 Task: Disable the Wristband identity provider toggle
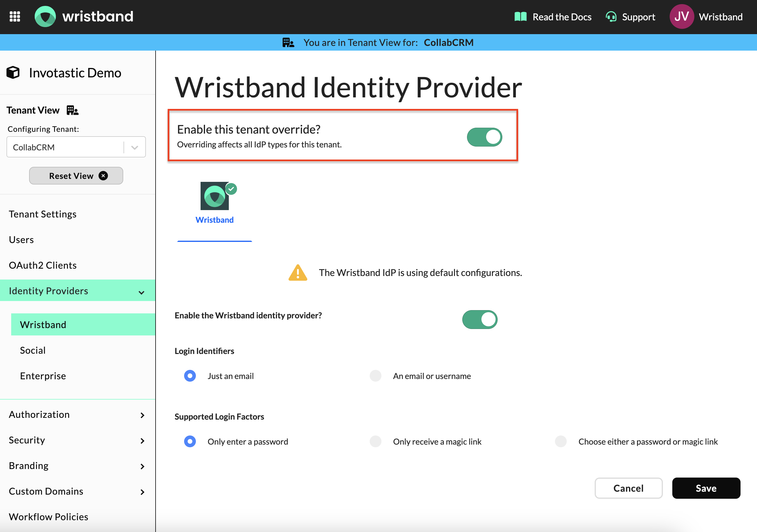479,319
